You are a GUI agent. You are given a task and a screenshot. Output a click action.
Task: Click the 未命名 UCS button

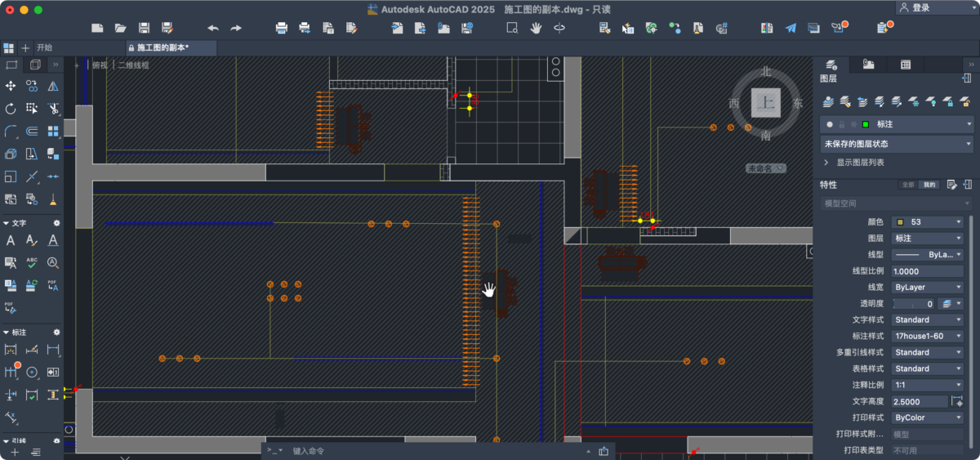point(765,168)
